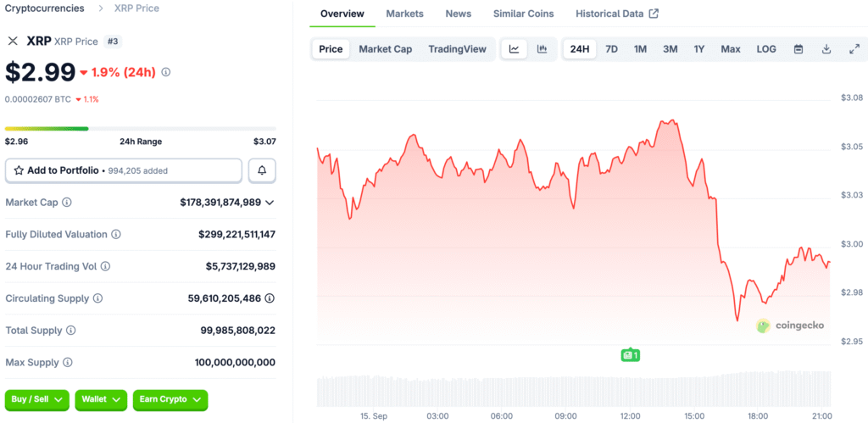Click the XRP logo icon
Image resolution: width=868 pixels, height=423 pixels.
(x=13, y=41)
